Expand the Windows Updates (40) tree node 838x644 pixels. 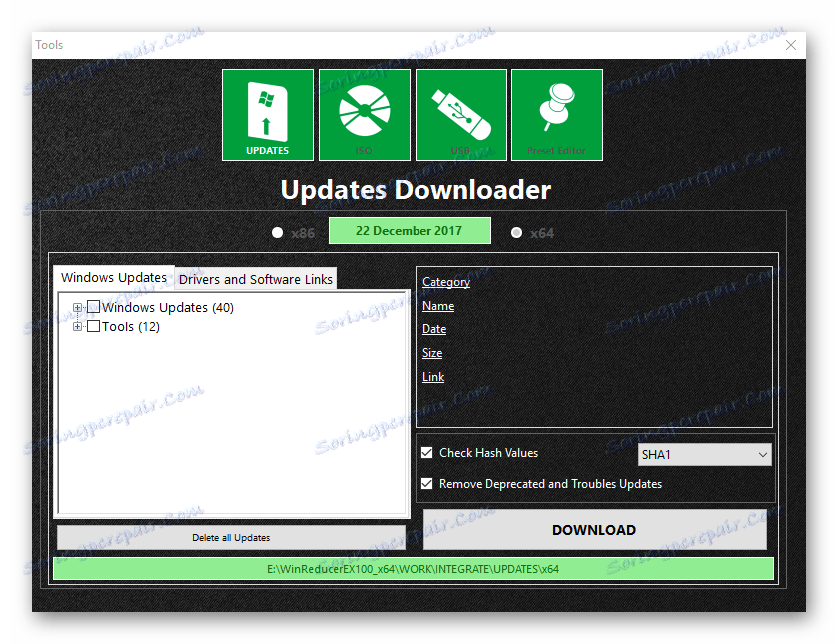[x=78, y=307]
